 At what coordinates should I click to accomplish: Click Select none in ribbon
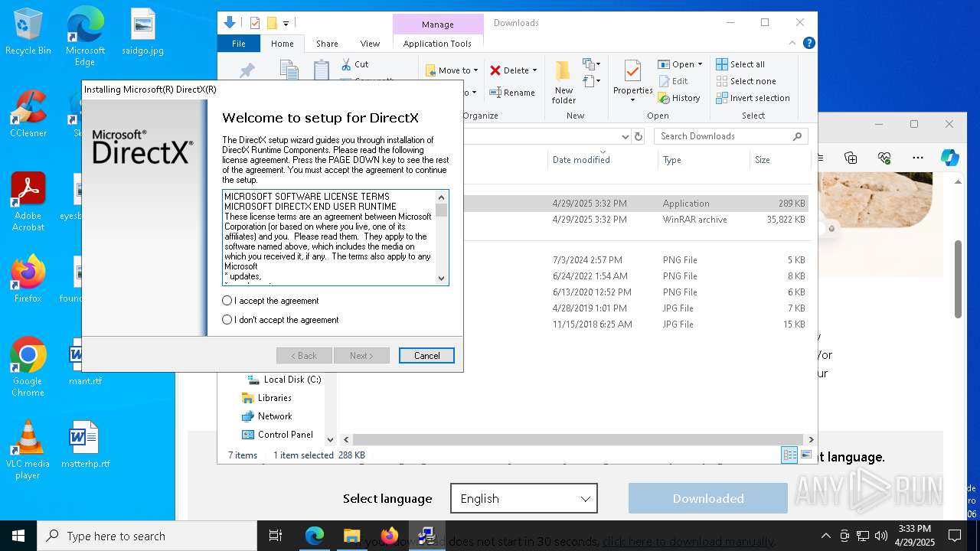click(746, 81)
